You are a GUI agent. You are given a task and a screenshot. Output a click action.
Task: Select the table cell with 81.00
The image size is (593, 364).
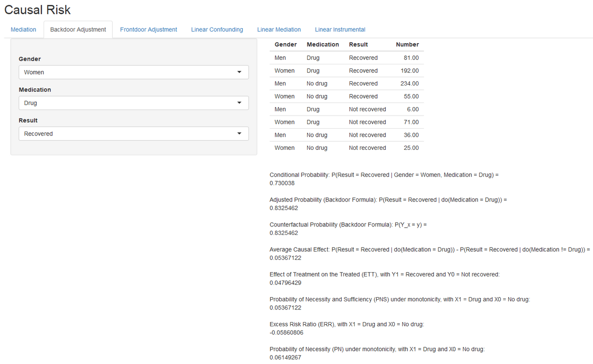pyautogui.click(x=411, y=58)
